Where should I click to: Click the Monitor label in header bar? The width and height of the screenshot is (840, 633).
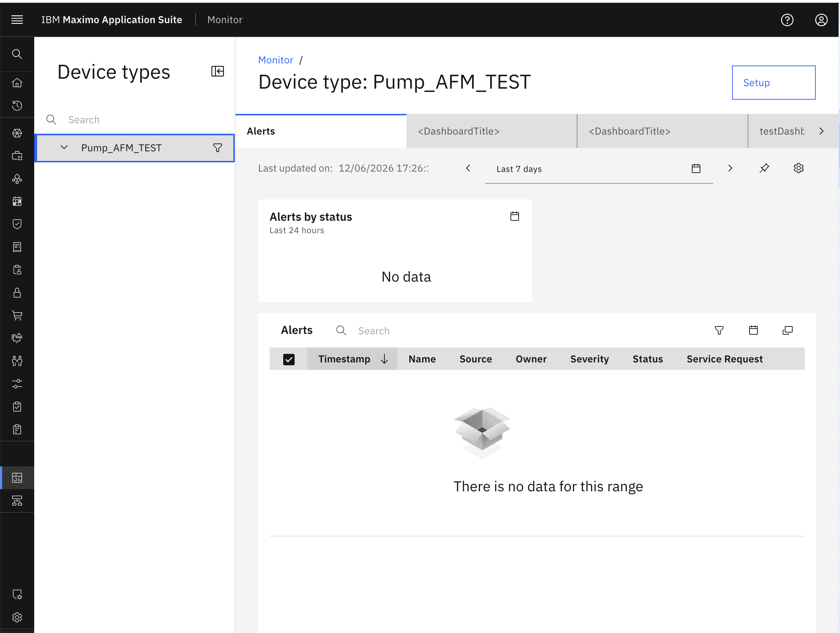pyautogui.click(x=225, y=20)
